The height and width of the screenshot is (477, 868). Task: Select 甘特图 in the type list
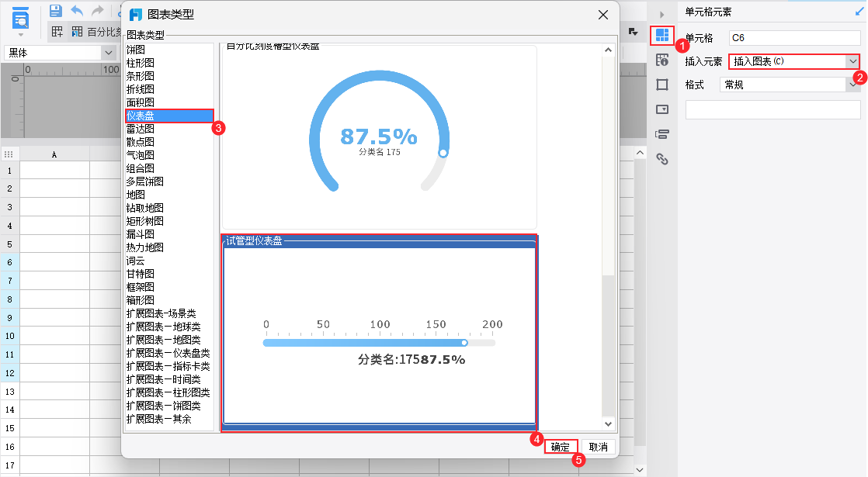pyautogui.click(x=140, y=274)
